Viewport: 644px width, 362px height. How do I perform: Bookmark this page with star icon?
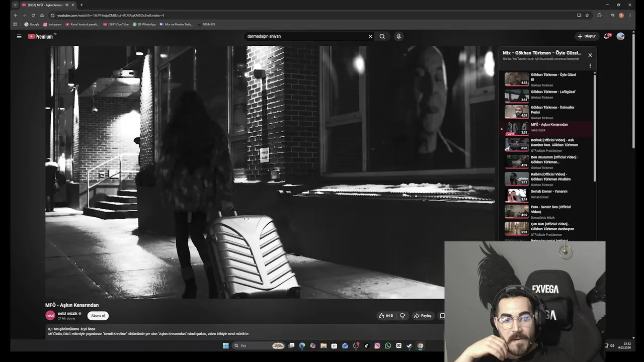(587, 15)
